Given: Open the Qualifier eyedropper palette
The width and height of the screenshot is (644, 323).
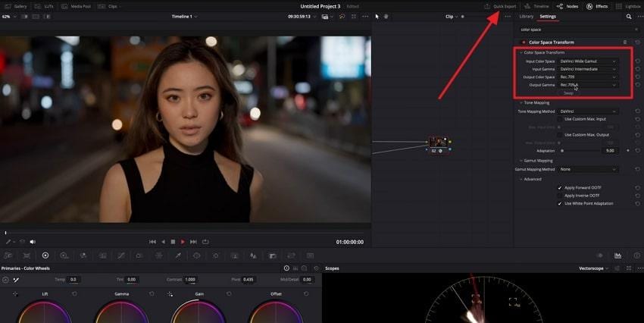Looking at the screenshot, I should click(178, 256).
